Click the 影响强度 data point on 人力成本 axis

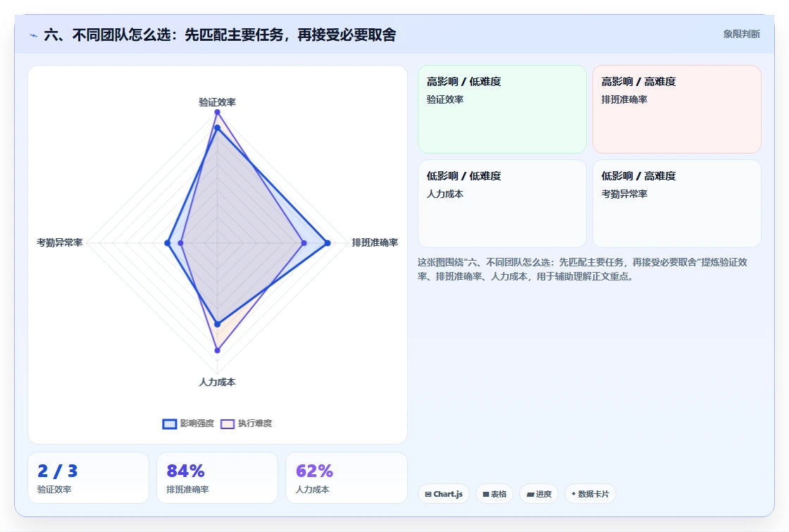[x=218, y=324]
